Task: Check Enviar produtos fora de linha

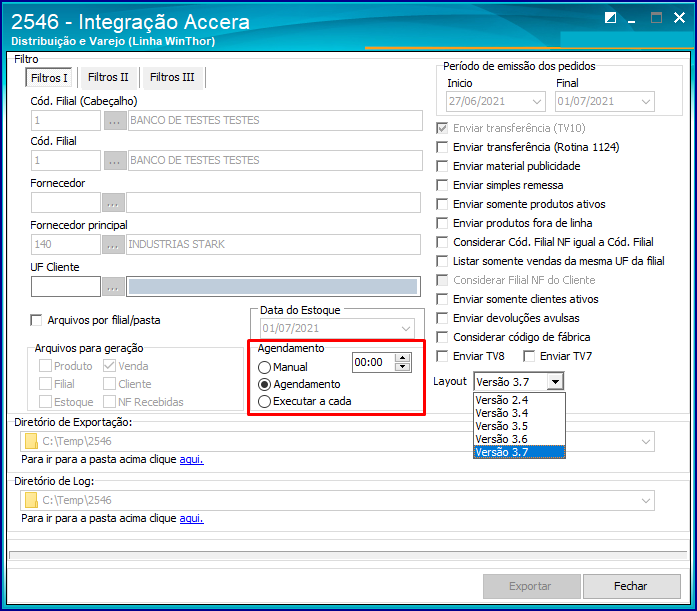Action: 442,223
